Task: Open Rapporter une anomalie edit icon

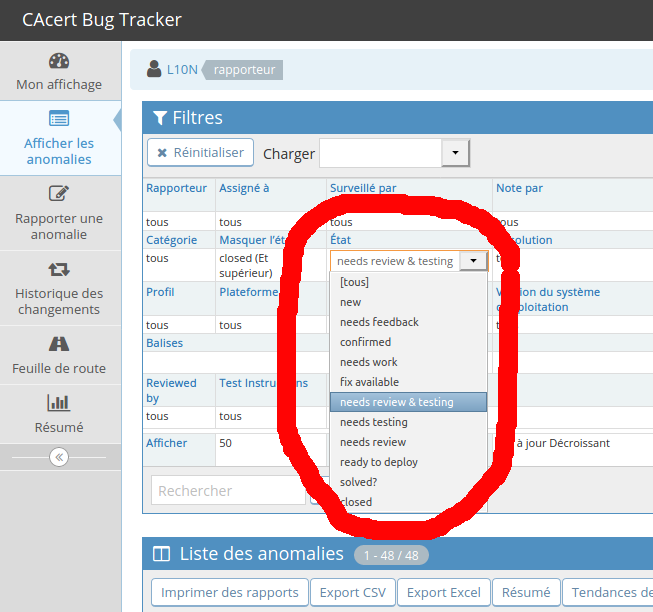Action: pos(59,194)
